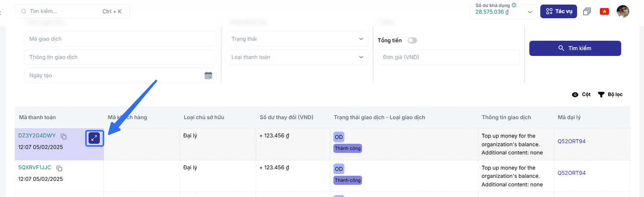This screenshot has height=197, width=644.
Task: Click the Thông tin giao dịch input field
Action: pyautogui.click(x=120, y=57)
